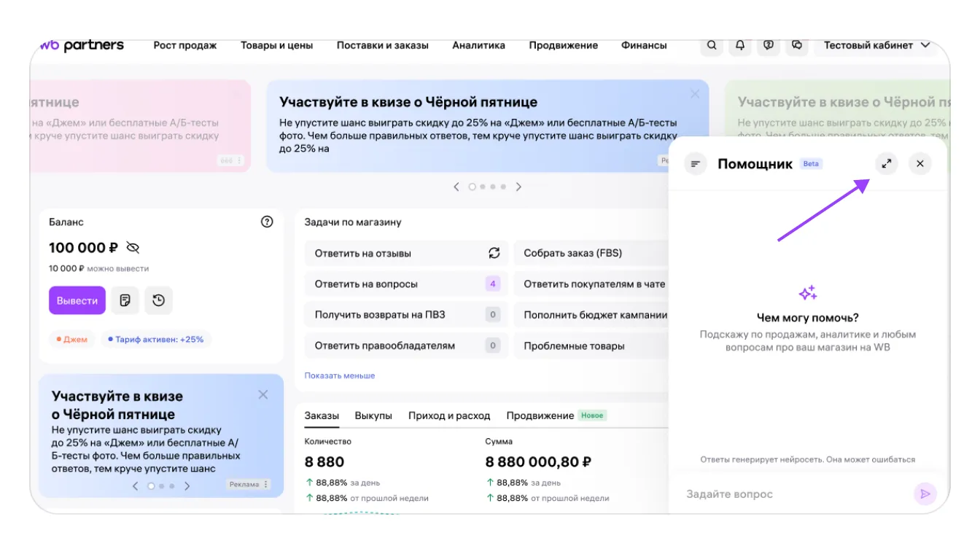Click the 8 880 orders quantity value
The height and width of the screenshot is (554, 980).
click(324, 462)
